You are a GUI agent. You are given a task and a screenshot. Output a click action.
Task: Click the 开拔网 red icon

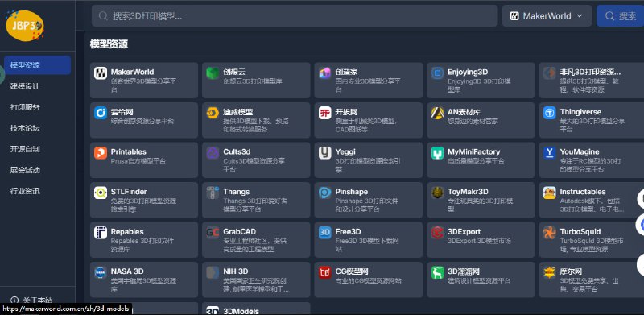pos(325,113)
